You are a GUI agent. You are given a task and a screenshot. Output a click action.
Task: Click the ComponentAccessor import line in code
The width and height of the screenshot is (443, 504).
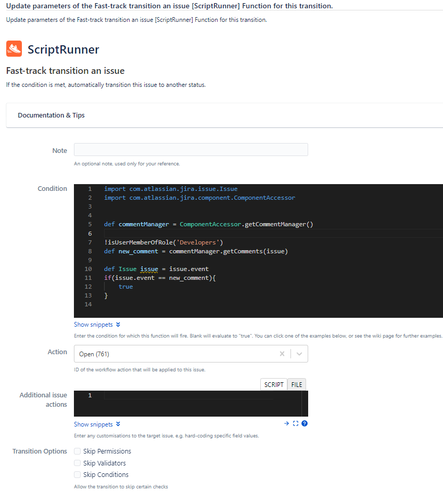pos(199,198)
